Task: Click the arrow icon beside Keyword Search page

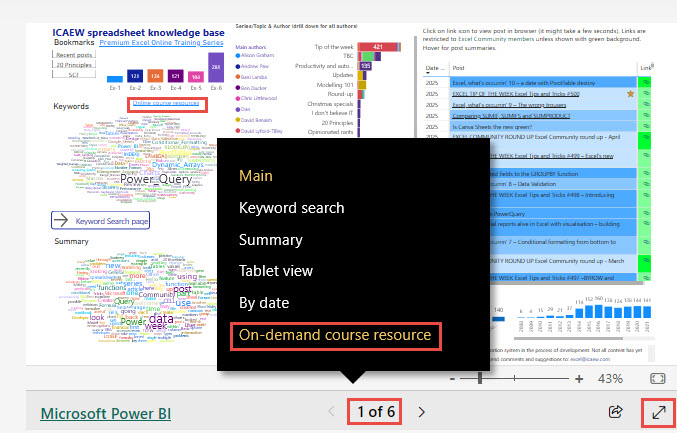Action: click(61, 220)
